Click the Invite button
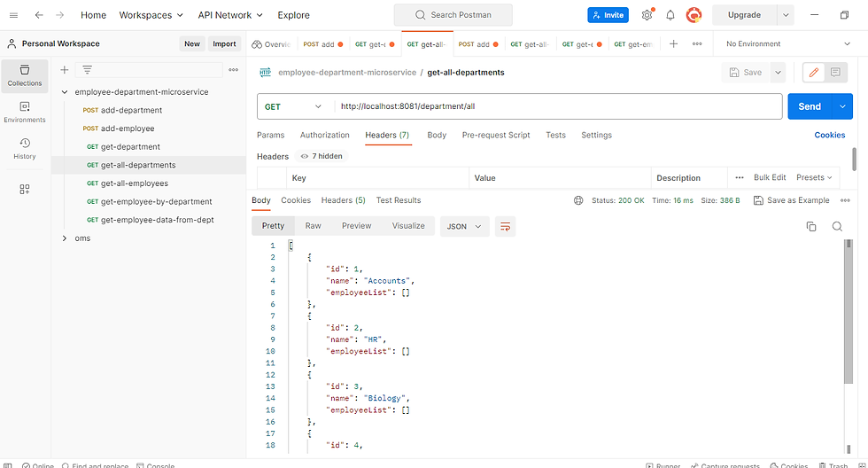 tap(608, 15)
